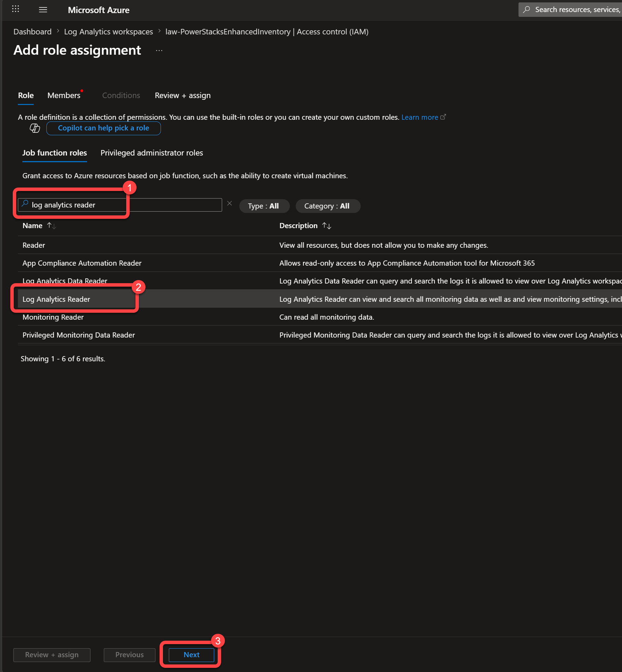Open the Review + assign tab
622x672 pixels.
click(183, 95)
